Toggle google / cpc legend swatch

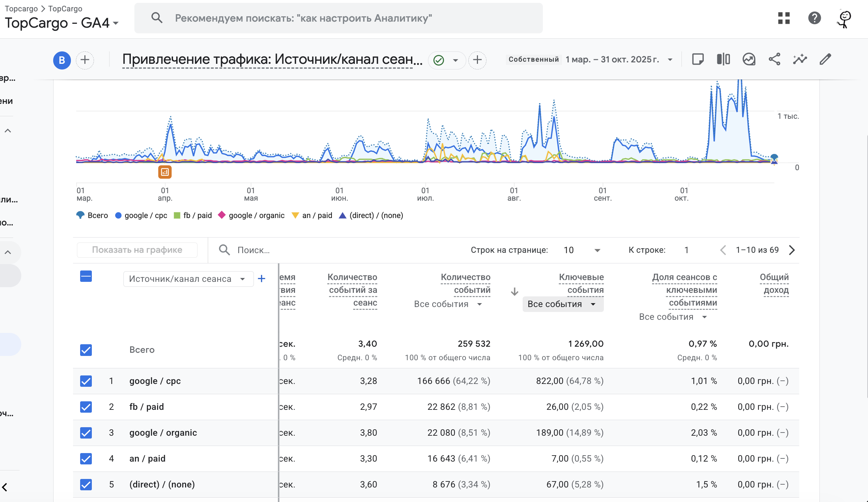(118, 216)
